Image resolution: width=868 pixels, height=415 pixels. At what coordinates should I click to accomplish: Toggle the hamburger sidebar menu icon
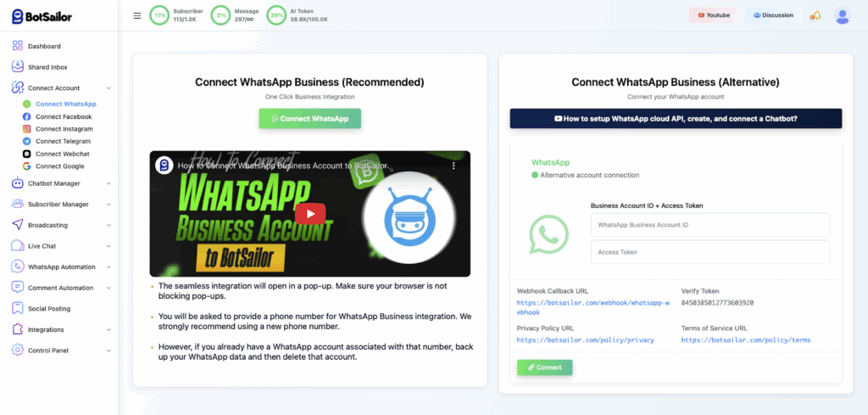137,15
